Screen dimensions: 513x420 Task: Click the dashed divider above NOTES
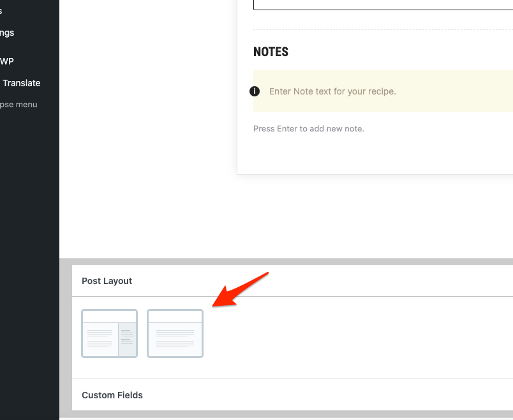pos(383,29)
